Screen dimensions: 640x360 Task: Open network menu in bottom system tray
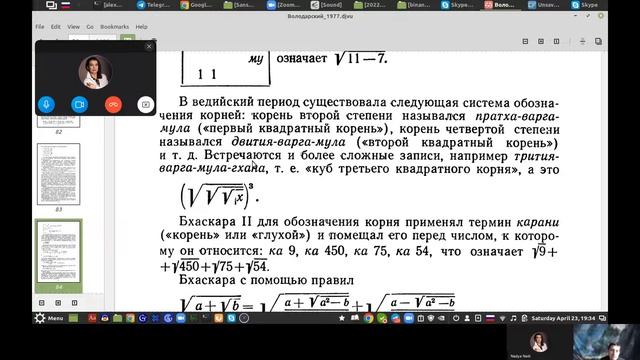coord(503,318)
